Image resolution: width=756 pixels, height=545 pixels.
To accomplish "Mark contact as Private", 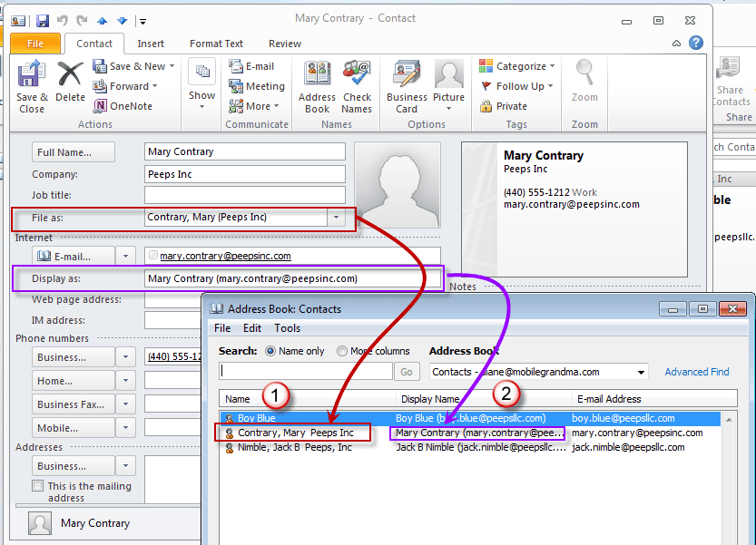I will (x=504, y=106).
